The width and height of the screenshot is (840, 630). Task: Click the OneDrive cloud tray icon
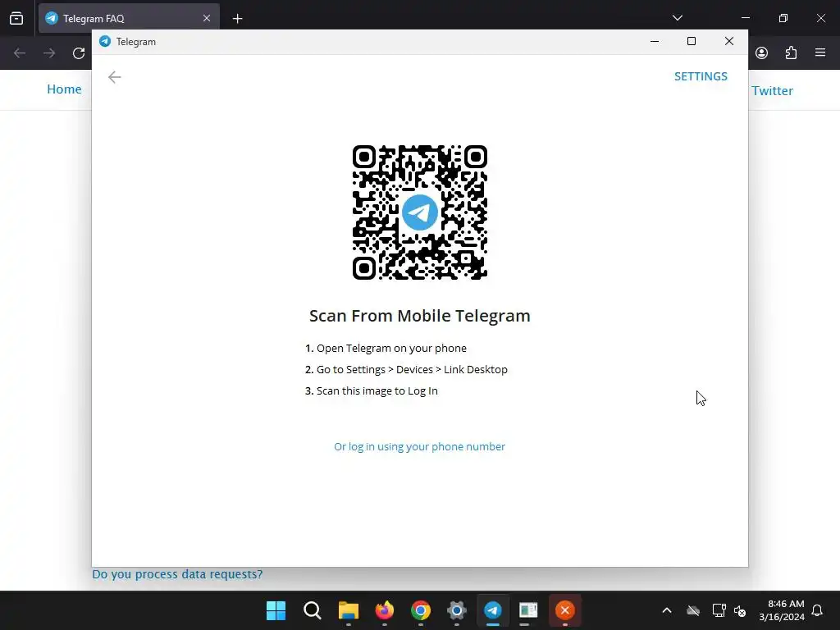tap(693, 610)
